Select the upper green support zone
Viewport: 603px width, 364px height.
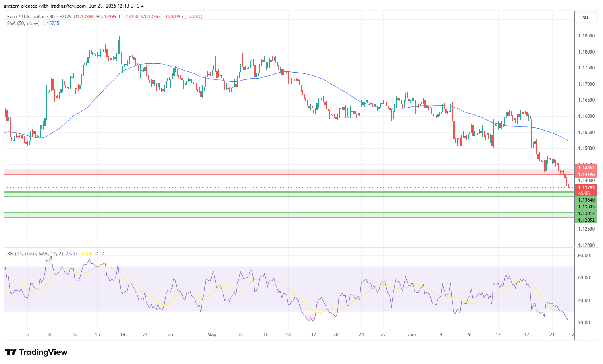tap(289, 194)
